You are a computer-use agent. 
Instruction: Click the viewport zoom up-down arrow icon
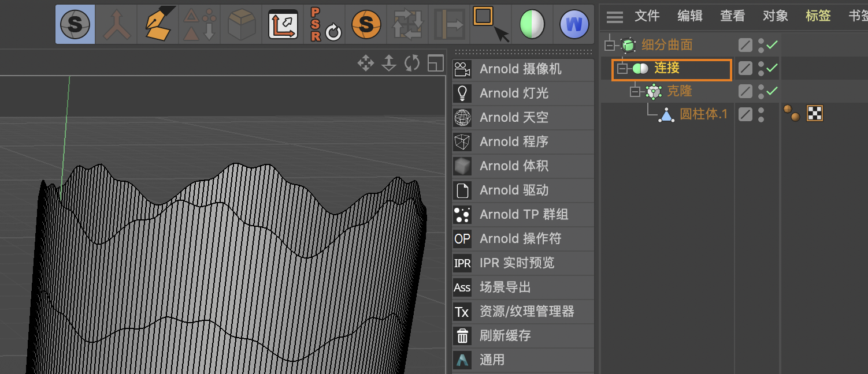click(389, 63)
